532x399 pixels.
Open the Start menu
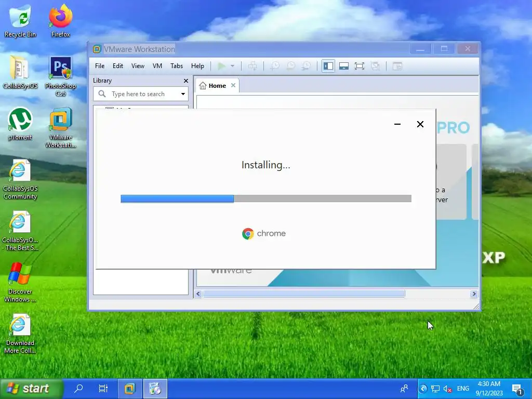(31, 388)
